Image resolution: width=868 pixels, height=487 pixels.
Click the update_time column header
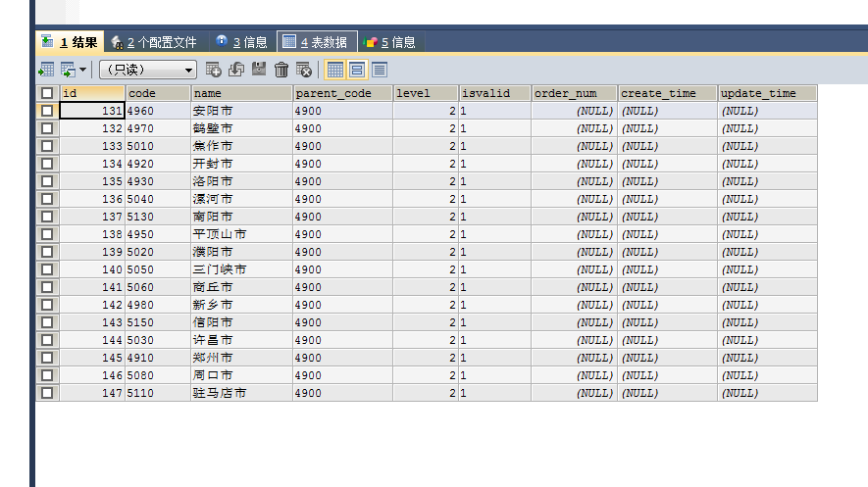(x=767, y=93)
